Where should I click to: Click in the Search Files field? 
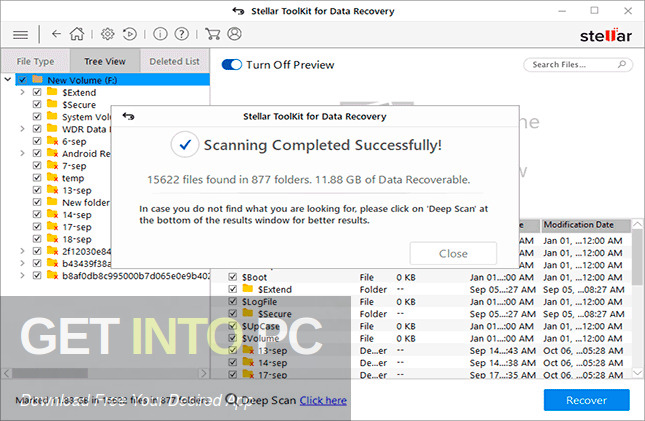click(578, 65)
